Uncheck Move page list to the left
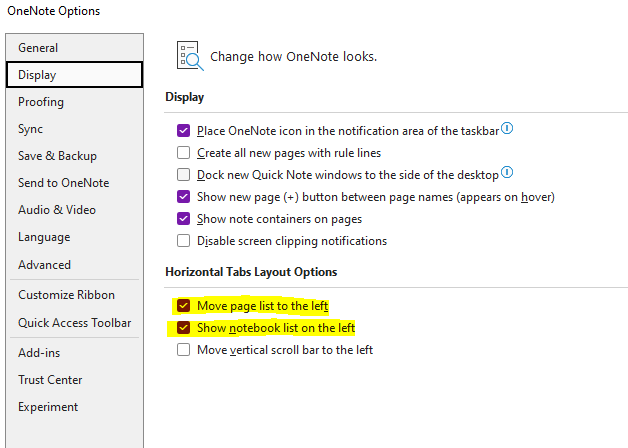 (x=183, y=306)
